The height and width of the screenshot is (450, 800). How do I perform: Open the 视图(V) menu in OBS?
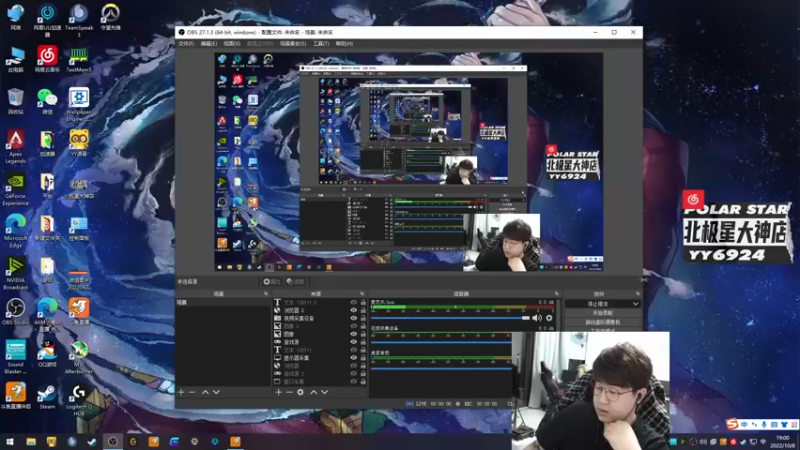232,44
